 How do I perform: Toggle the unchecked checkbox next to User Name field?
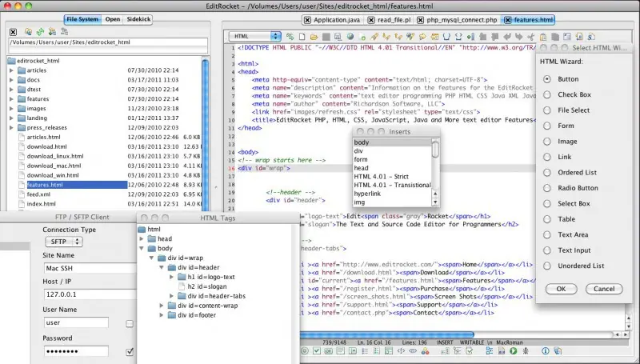pos(130,324)
